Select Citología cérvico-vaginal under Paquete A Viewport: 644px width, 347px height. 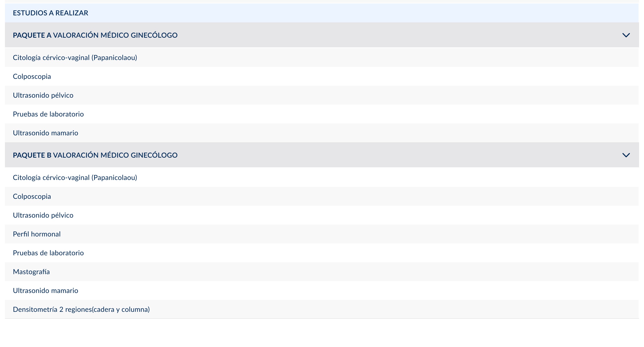pos(322,58)
